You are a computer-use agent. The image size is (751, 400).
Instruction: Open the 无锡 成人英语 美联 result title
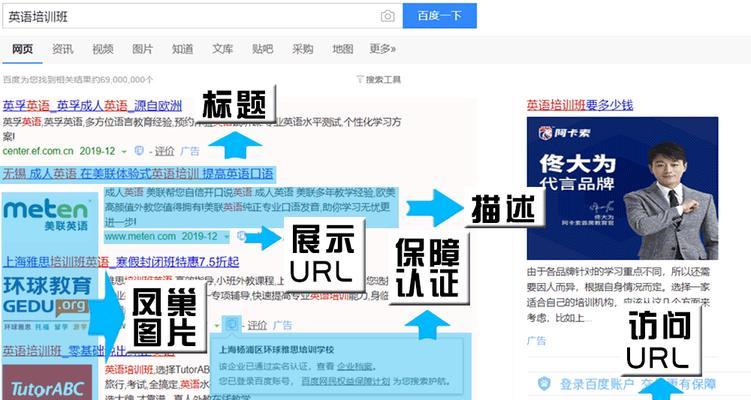coord(138,173)
